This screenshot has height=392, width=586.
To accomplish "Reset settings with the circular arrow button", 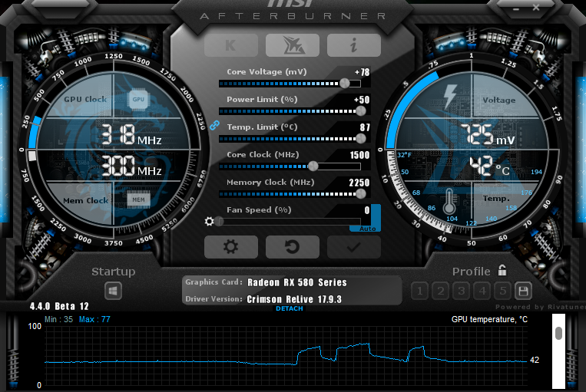I will coord(293,247).
